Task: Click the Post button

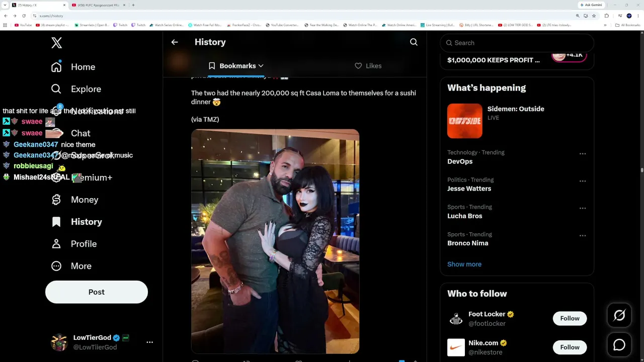Action: coord(97,292)
